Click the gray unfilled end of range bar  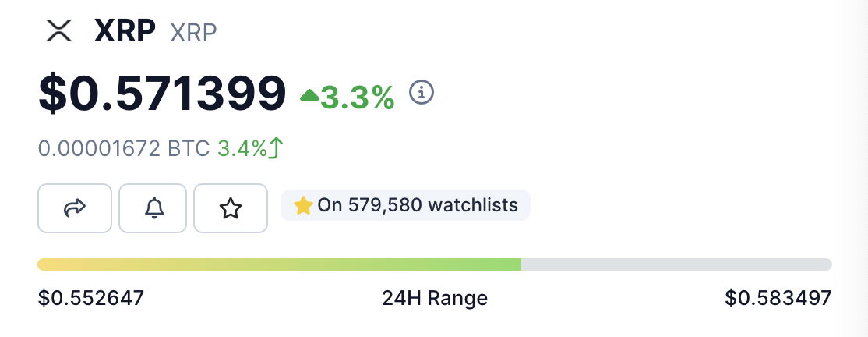tap(676, 264)
